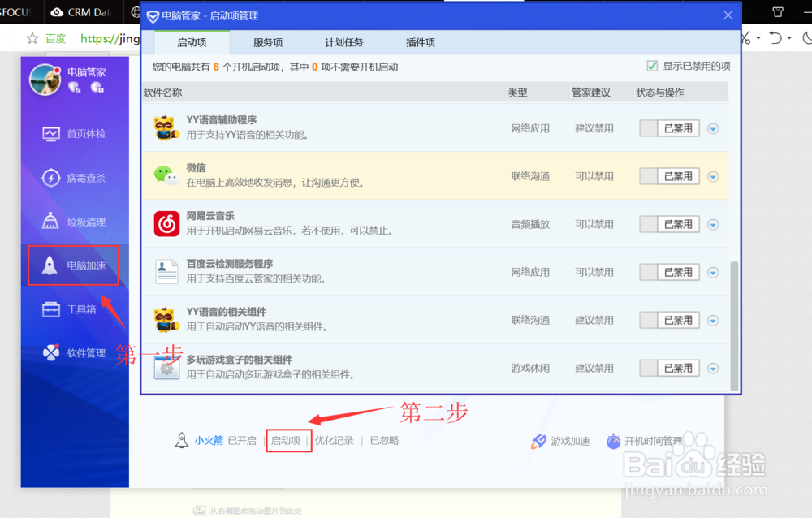Open 工具箱 toolbox icon

(50, 309)
